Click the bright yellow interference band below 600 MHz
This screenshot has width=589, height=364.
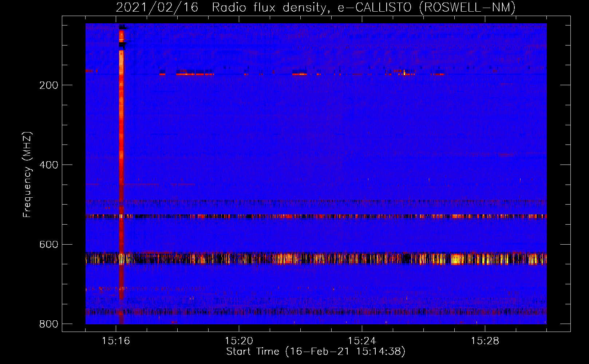[x=316, y=258]
